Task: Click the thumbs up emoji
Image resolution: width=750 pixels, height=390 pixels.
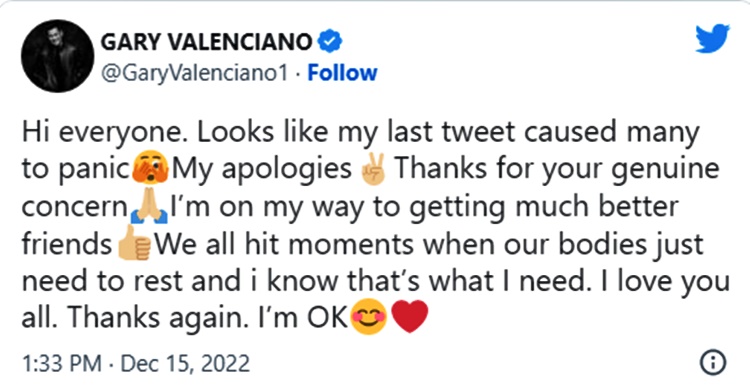Action: click(134, 243)
